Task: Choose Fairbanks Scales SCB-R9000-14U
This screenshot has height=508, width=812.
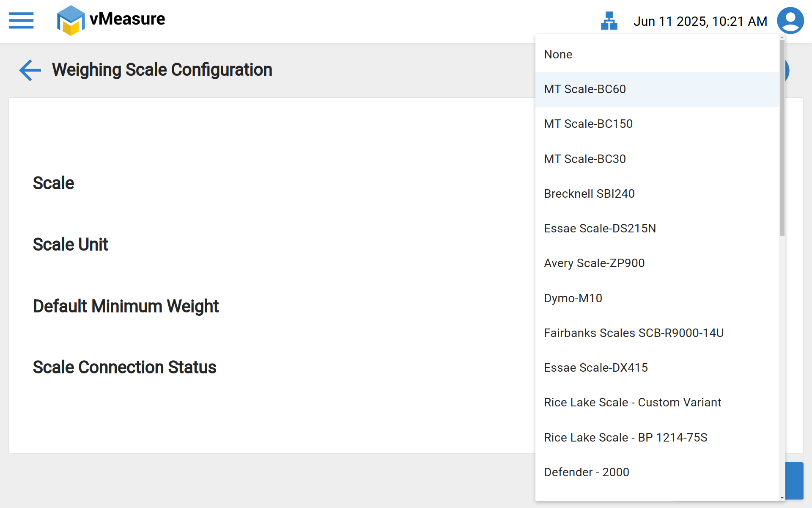Action: (633, 333)
